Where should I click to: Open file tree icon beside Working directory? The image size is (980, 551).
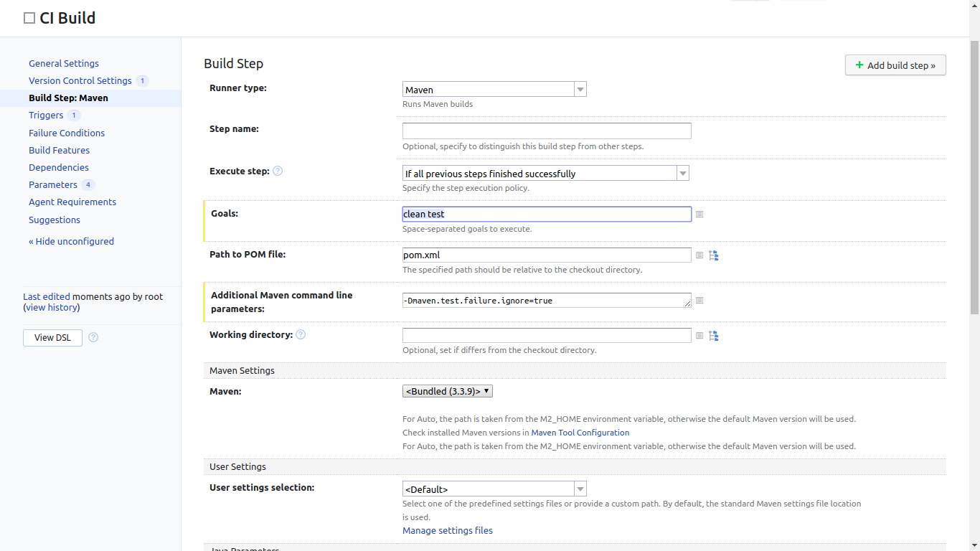(714, 336)
